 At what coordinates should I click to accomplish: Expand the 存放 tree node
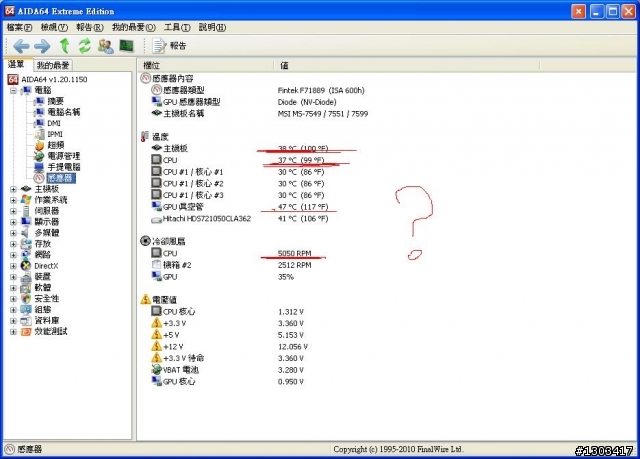(13, 244)
